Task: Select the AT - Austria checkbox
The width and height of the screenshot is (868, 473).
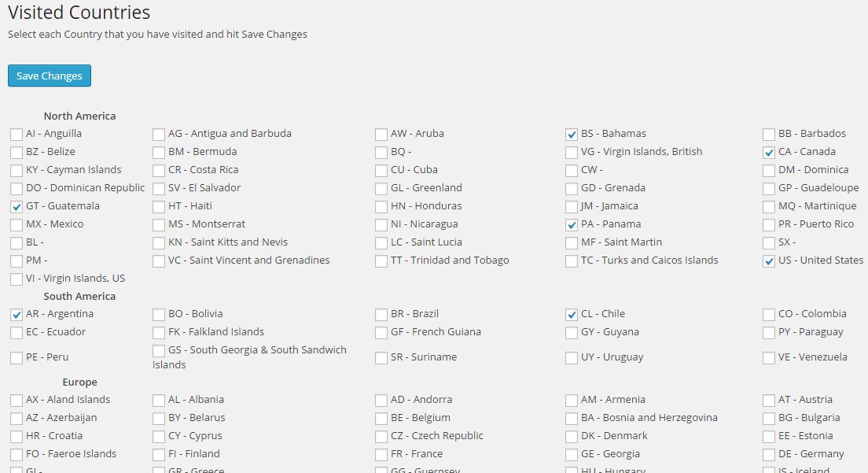Action: tap(769, 401)
